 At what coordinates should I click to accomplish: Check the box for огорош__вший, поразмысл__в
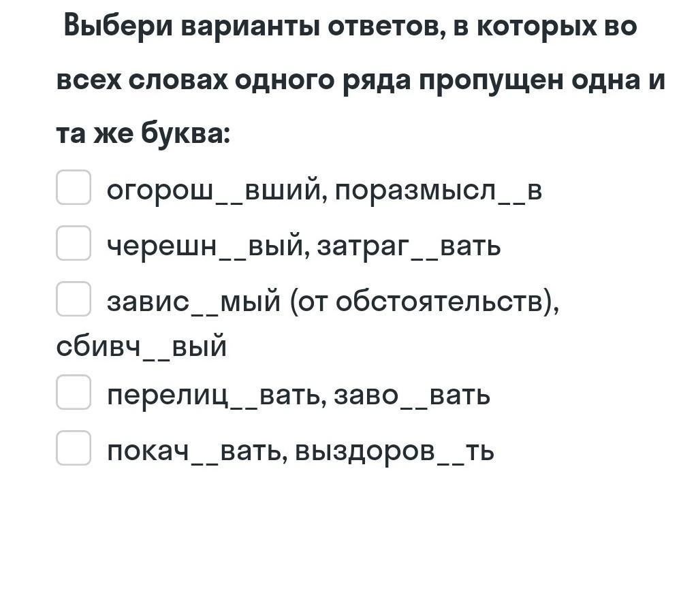point(74,188)
